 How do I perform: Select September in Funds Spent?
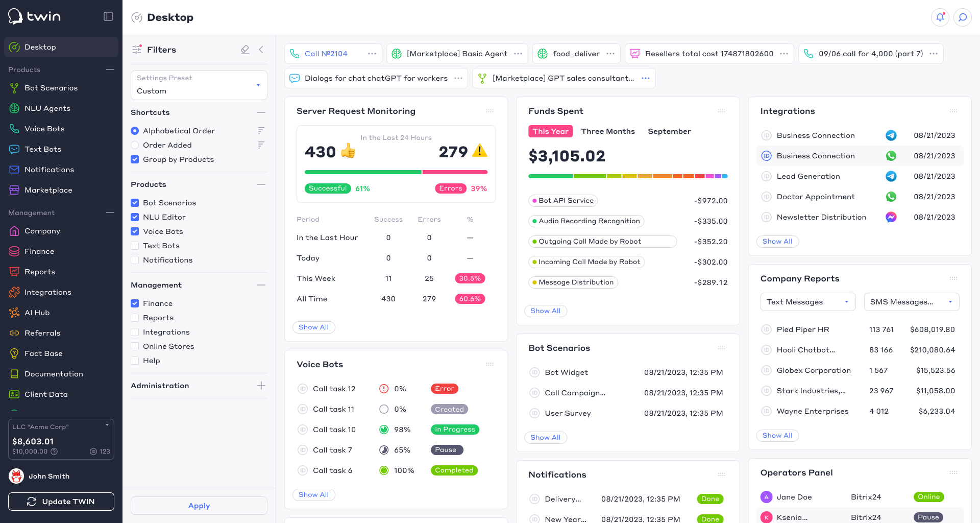point(669,131)
